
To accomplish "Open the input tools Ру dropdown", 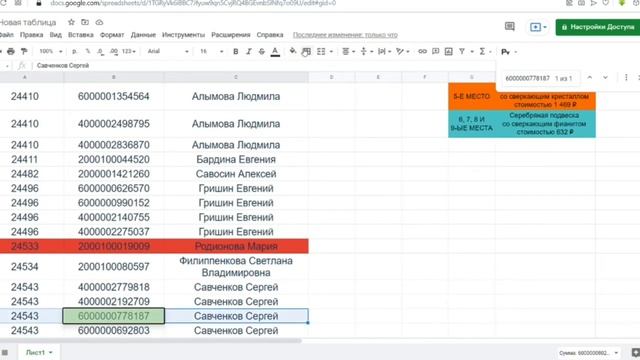I will 509,52.
